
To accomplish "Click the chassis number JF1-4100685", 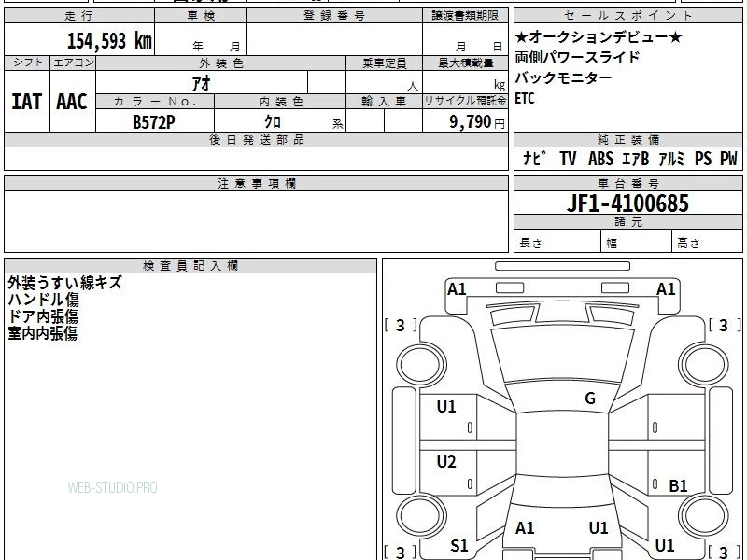I will (627, 203).
